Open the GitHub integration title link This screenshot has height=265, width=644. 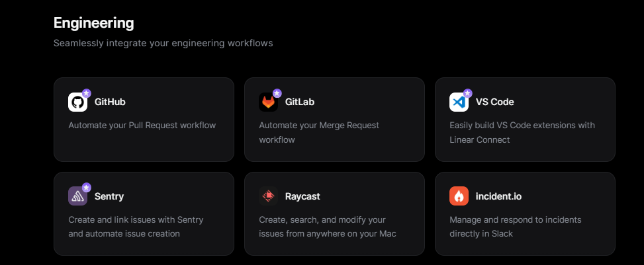coord(110,102)
